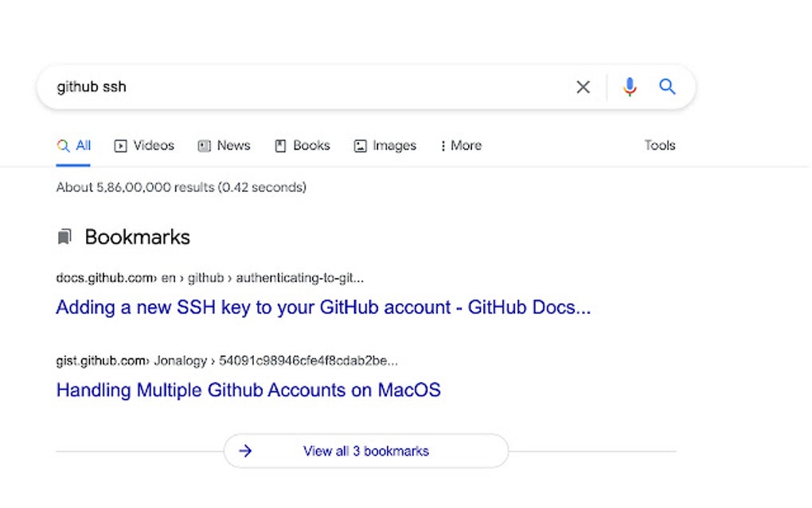This screenshot has height=508, width=812.
Task: Submit search via the magnifying glass icon
Action: tap(667, 86)
